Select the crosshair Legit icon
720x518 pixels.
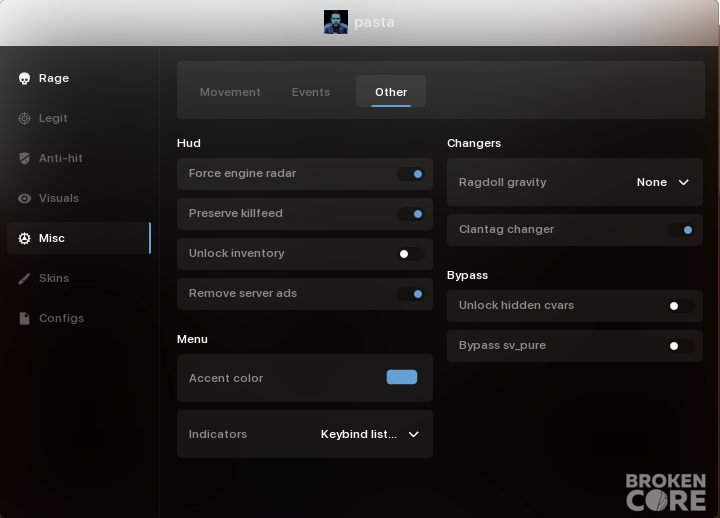point(24,118)
